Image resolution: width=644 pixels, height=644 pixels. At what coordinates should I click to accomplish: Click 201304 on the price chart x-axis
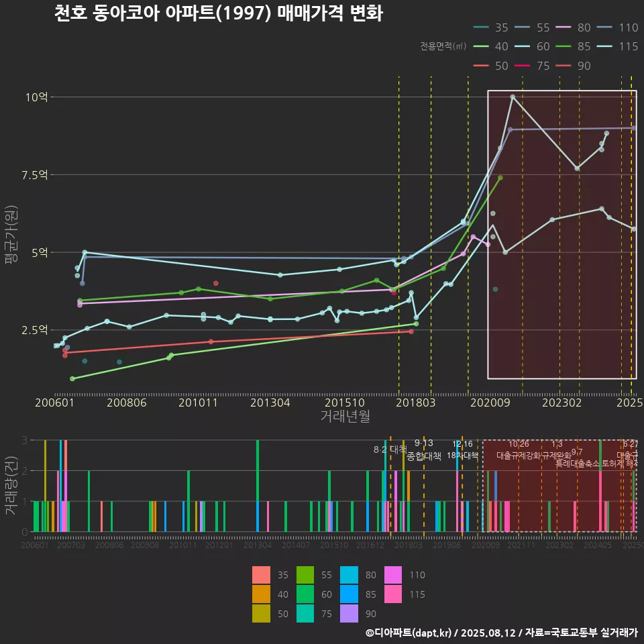[x=270, y=402]
